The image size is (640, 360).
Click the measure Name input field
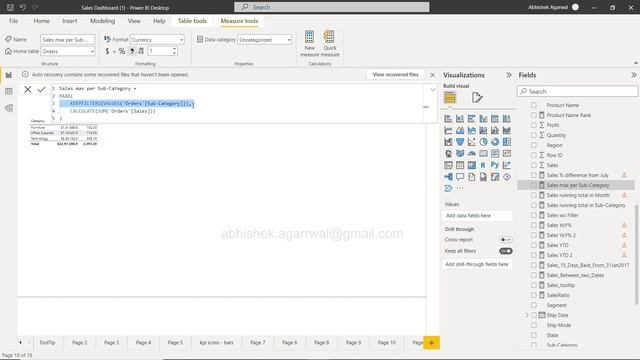click(68, 40)
